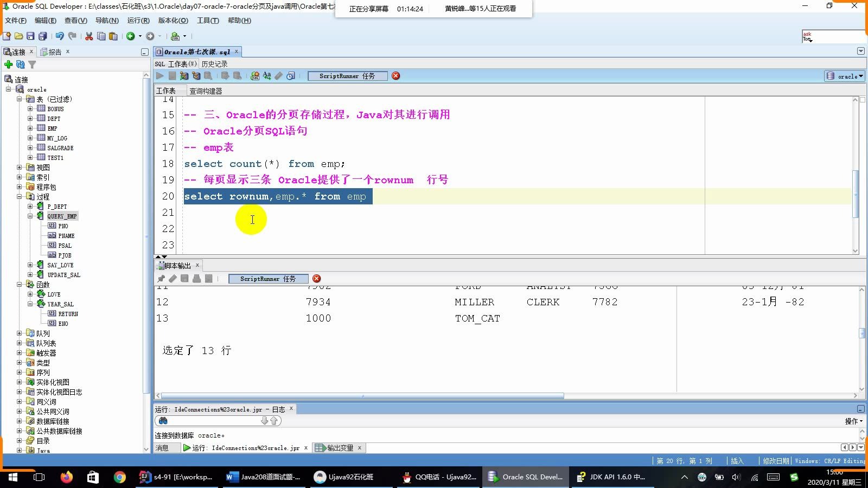Collapse the oracle connection node
Screen dimensions: 868x488
click(9, 89)
